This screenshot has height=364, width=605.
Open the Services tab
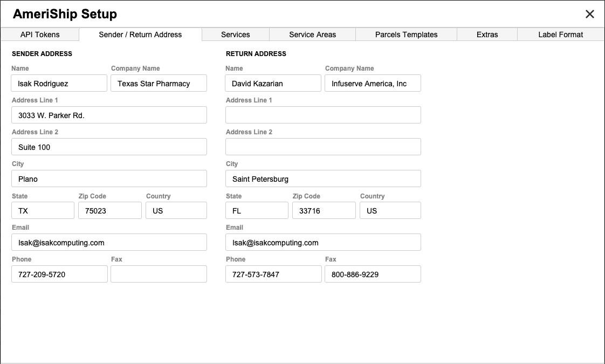pyautogui.click(x=235, y=35)
